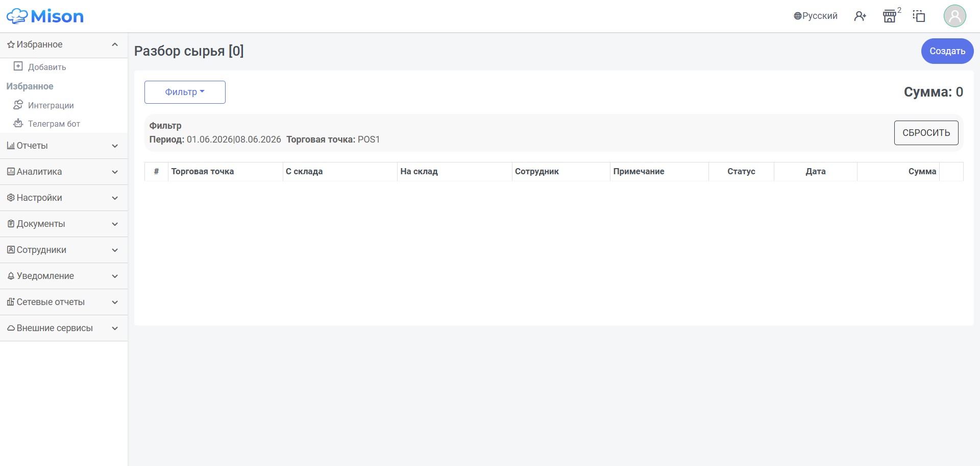Open the Фильтр dropdown

pos(185,92)
